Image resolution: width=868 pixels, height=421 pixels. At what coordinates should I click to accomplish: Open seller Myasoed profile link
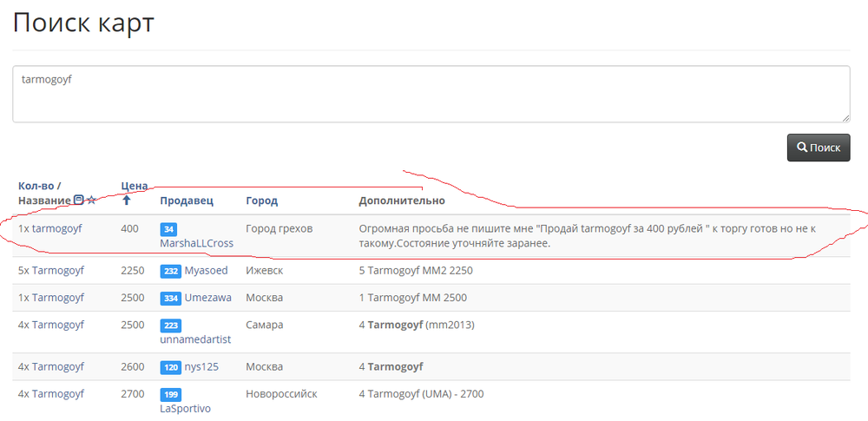tap(206, 271)
